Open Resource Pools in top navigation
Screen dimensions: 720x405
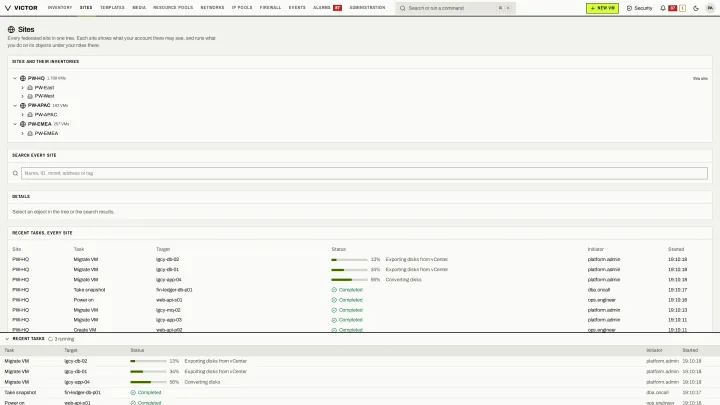point(173,8)
